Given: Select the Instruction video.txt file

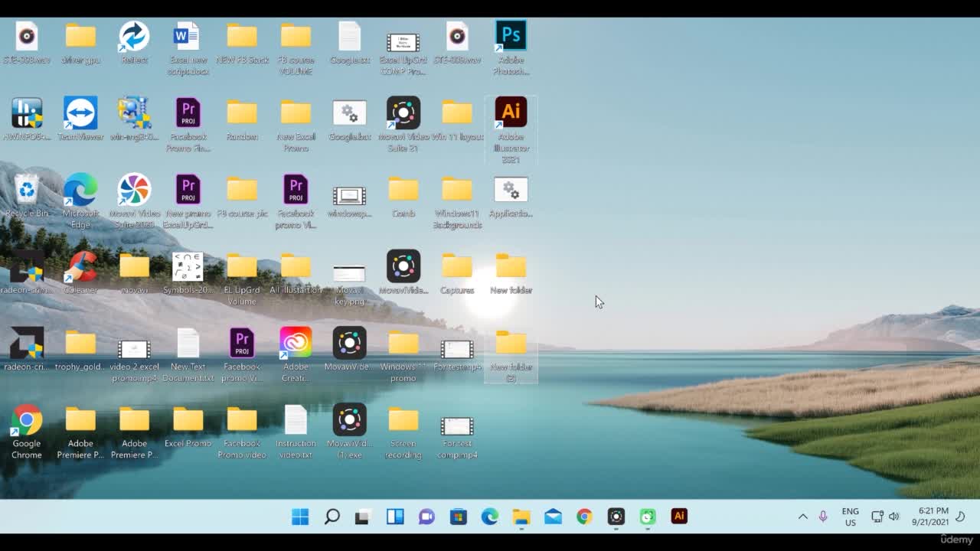Looking at the screenshot, I should (x=296, y=432).
